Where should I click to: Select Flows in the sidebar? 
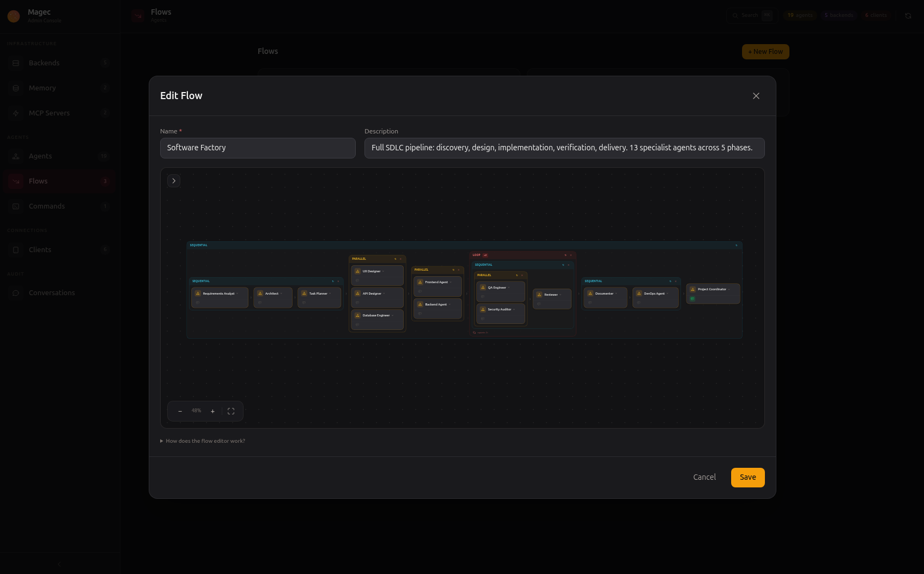[38, 181]
